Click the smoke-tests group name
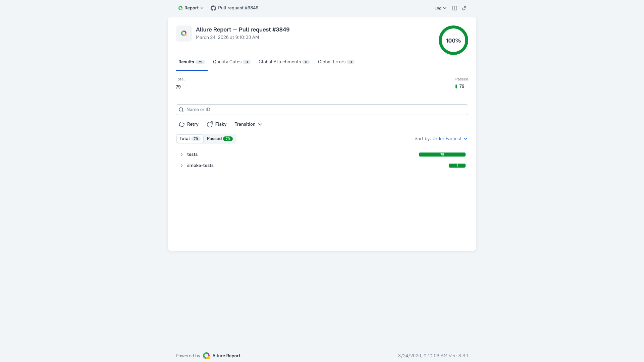The width and height of the screenshot is (644, 362). pyautogui.click(x=200, y=166)
